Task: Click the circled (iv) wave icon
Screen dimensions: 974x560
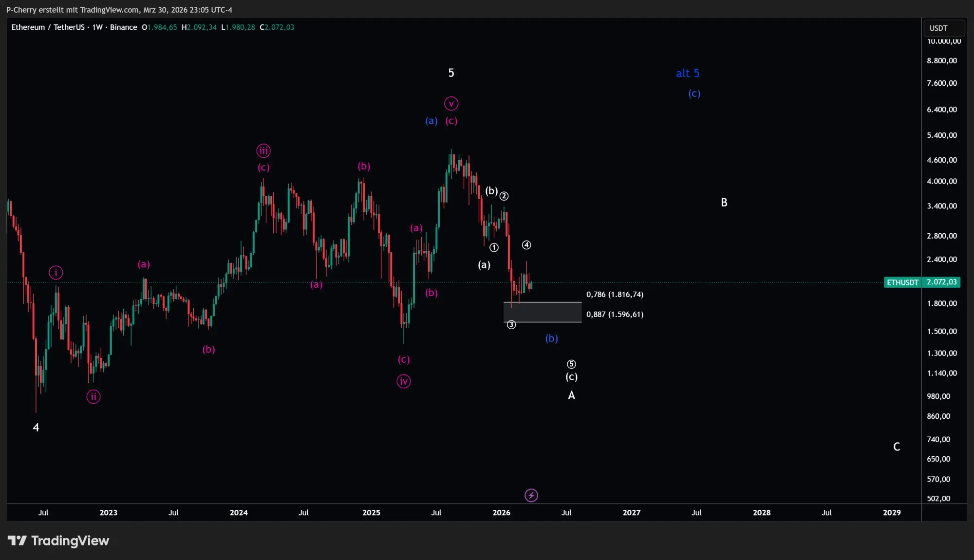Action: [x=403, y=381]
